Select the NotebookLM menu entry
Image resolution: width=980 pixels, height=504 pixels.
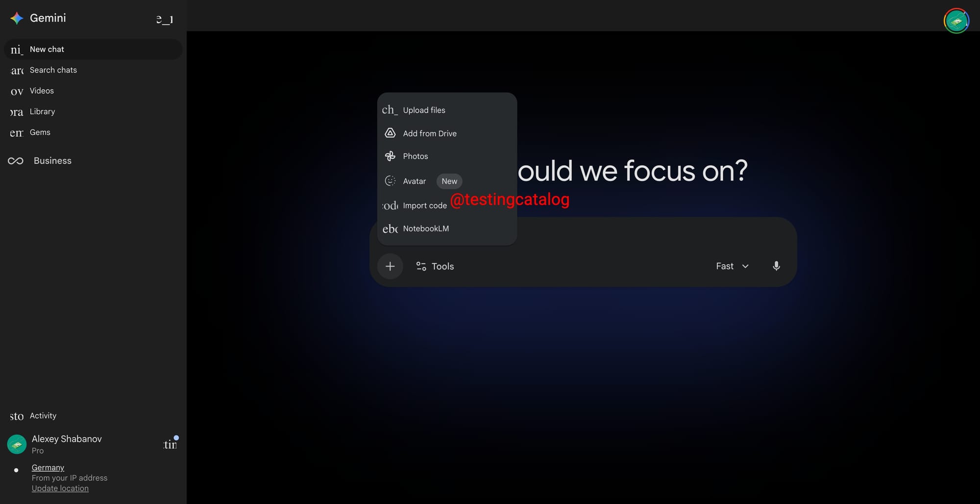click(x=447, y=228)
